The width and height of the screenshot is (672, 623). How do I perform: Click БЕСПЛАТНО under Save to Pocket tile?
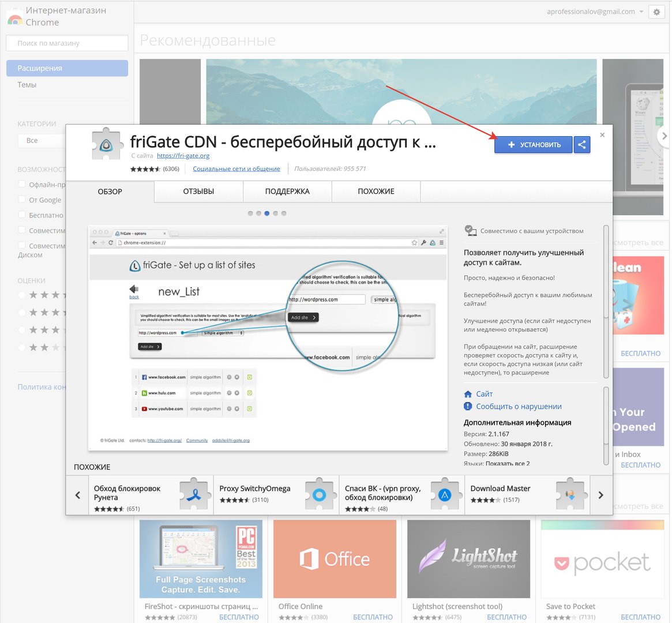tap(641, 617)
